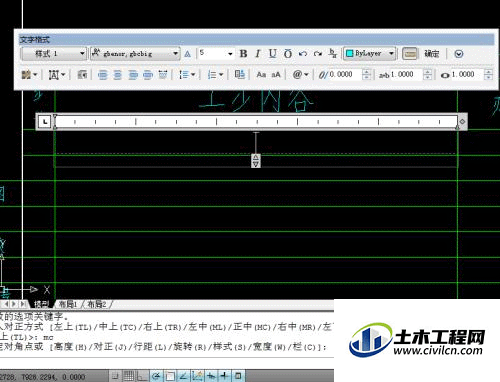Click the coordinates readout in status bar
Image resolution: width=500 pixels, height=382 pixels.
(x=43, y=377)
